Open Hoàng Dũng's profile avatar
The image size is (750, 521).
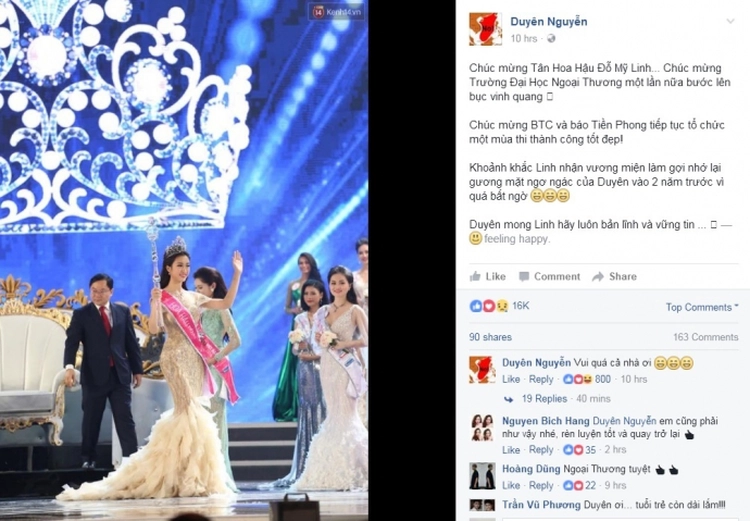482,476
